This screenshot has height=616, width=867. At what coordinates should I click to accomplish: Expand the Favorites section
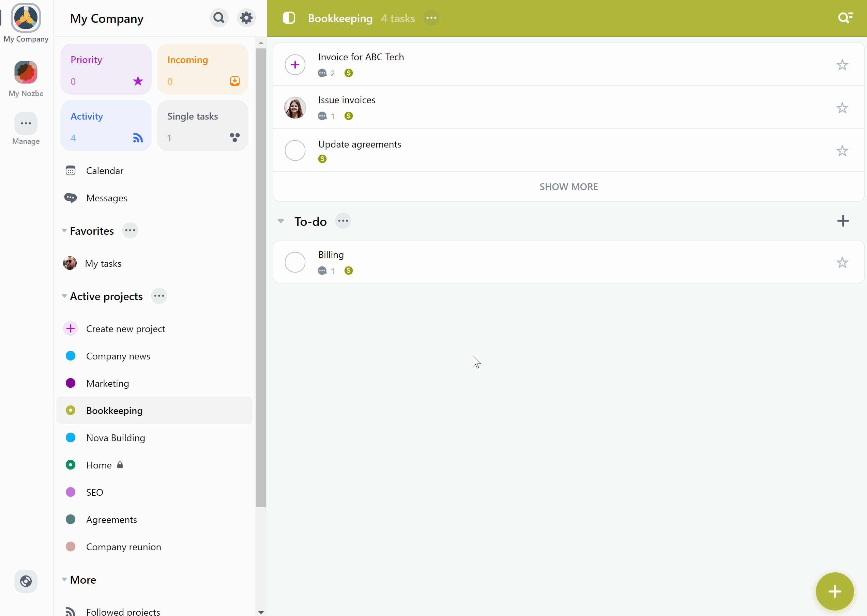[64, 230]
